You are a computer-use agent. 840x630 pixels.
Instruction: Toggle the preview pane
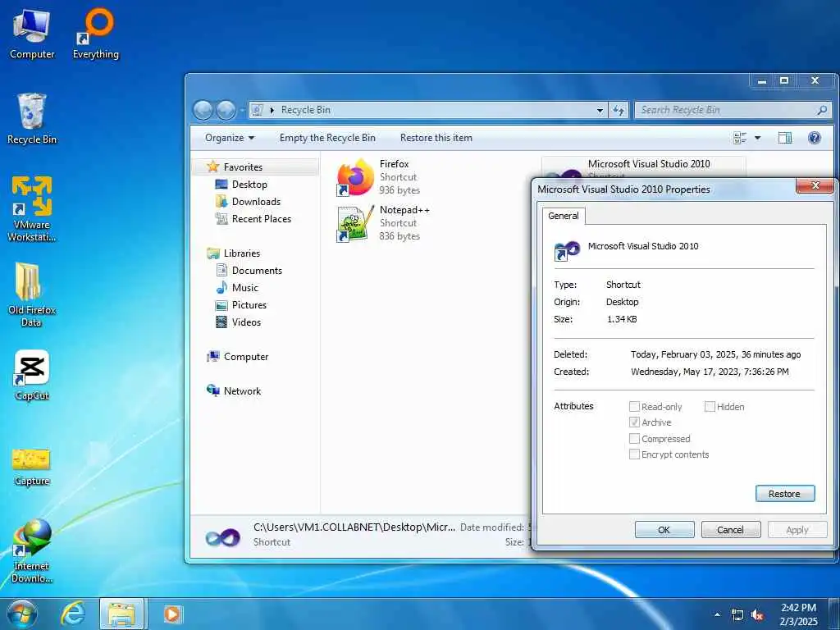[785, 138]
